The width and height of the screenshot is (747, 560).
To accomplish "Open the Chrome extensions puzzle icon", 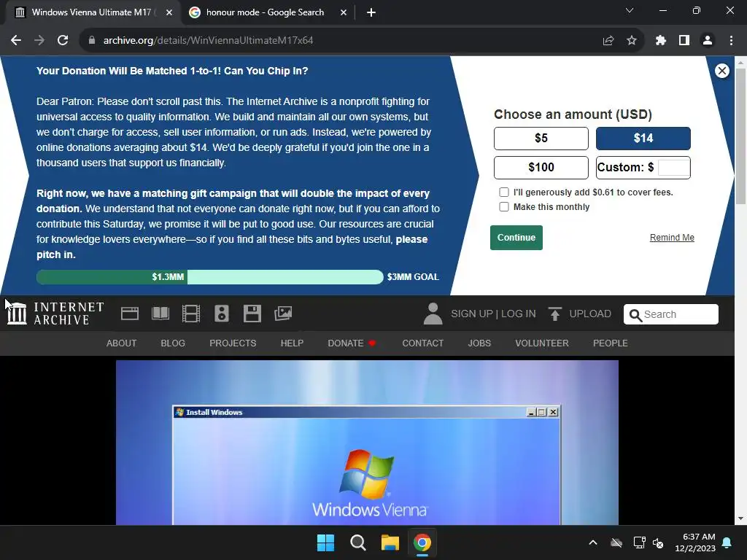I will click(x=660, y=41).
